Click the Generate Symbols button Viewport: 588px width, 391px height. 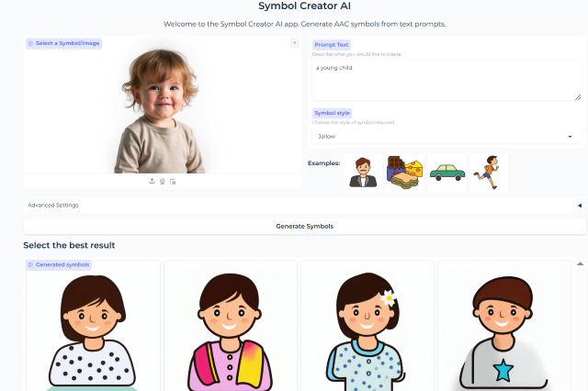tap(304, 226)
